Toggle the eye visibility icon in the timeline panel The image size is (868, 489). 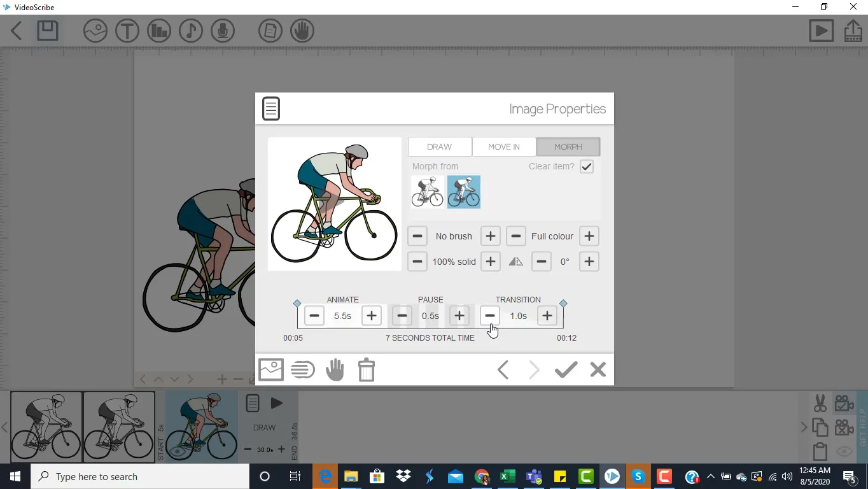point(844,452)
